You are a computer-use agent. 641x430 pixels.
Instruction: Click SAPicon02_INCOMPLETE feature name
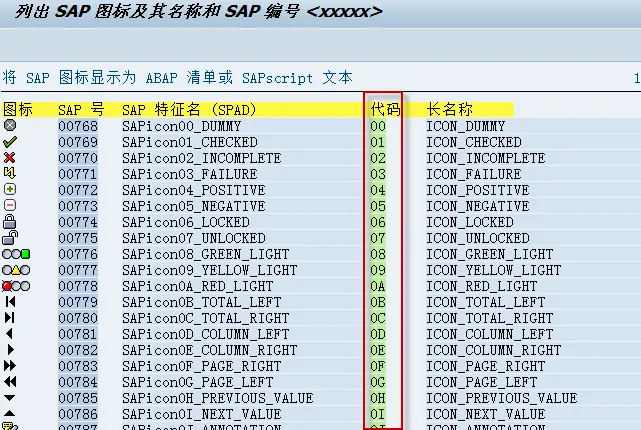[x=202, y=158]
